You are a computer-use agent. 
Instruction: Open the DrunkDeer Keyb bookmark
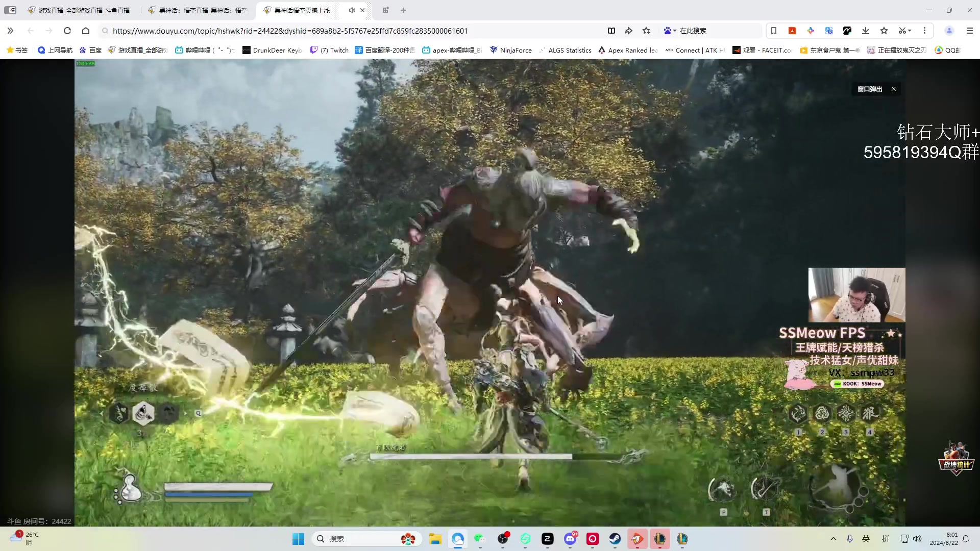click(272, 50)
